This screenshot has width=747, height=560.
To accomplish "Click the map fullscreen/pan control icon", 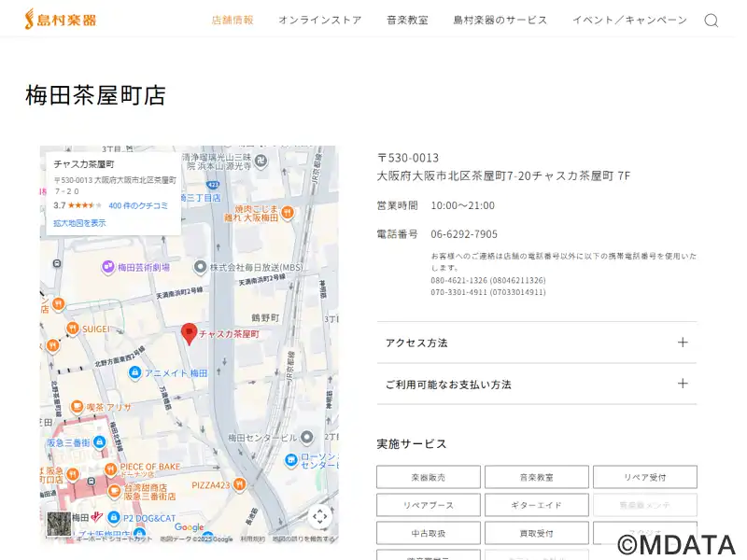I will click(320, 516).
